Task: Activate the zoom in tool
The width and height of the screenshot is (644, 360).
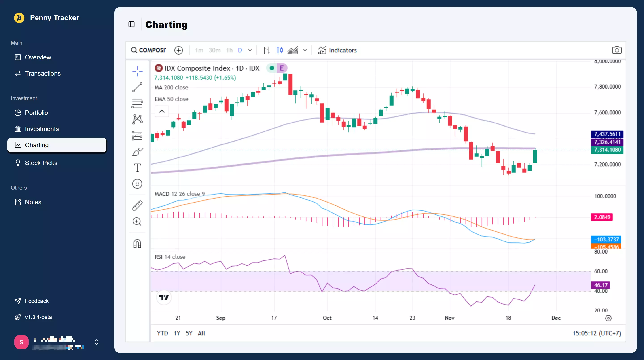Action: (137, 222)
